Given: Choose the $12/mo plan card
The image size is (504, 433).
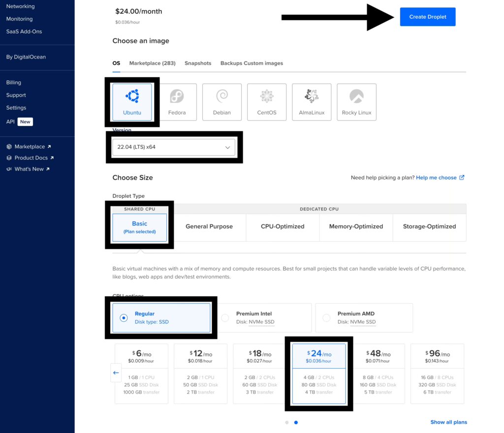Looking at the screenshot, I should click(x=201, y=373).
